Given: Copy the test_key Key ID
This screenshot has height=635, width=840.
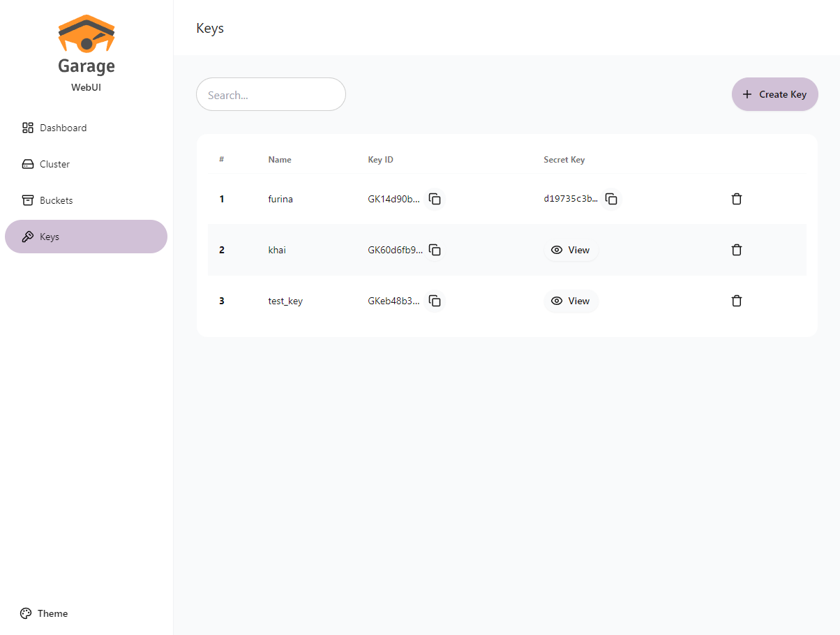Looking at the screenshot, I should click(435, 301).
